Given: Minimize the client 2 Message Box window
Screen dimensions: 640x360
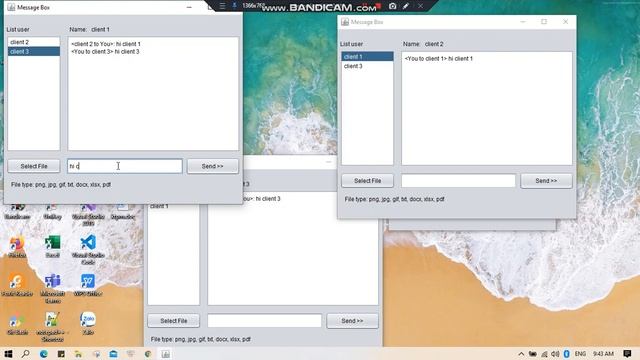Looking at the screenshot, I should tap(523, 22).
